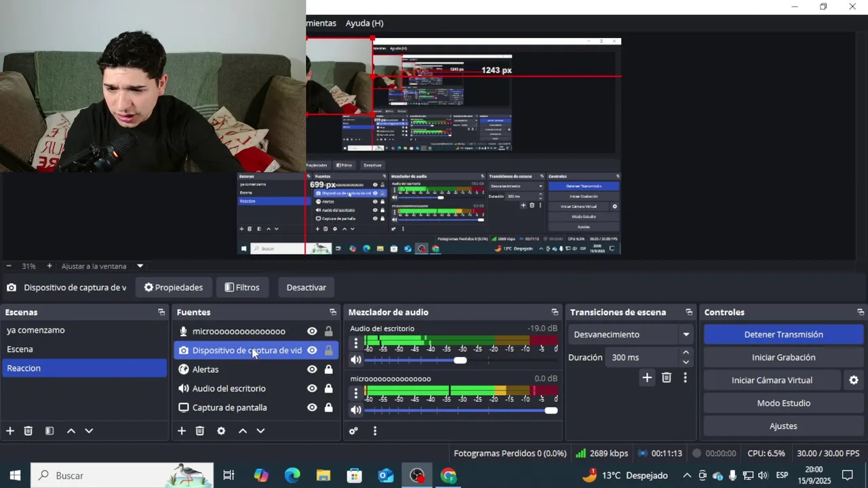868x488 pixels.
Task: Undock the Escenas panel
Action: click(161, 312)
